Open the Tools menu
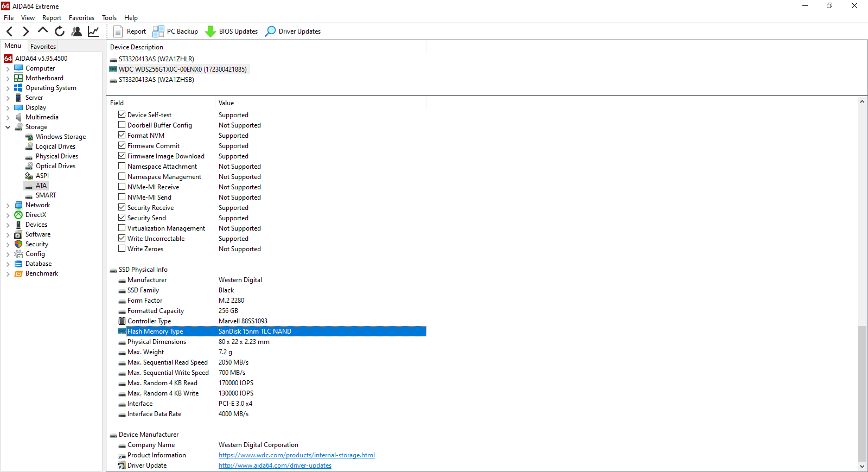868x472 pixels. pos(109,18)
